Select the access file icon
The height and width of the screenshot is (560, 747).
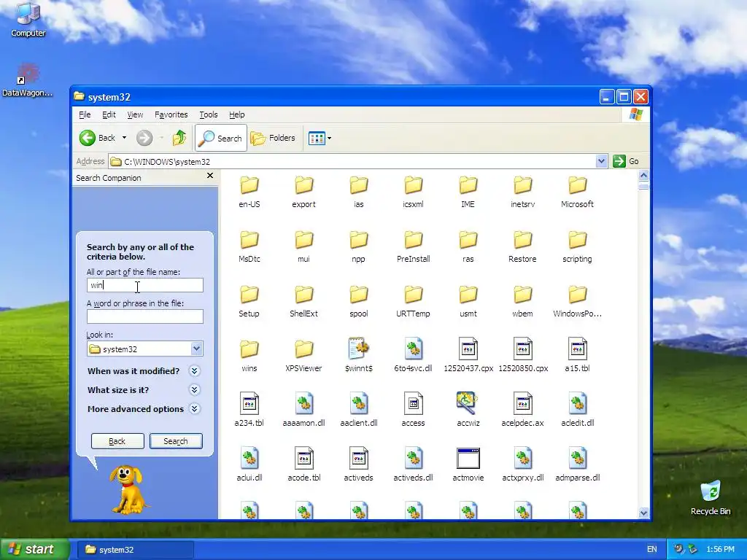pos(414,404)
